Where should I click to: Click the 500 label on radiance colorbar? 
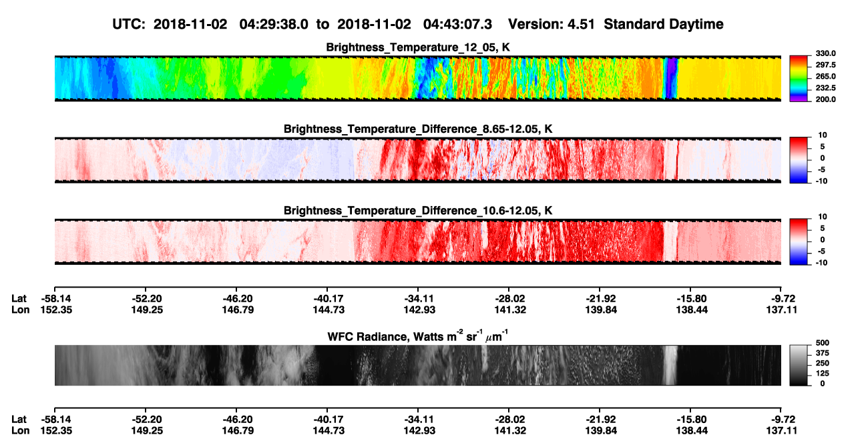tap(823, 343)
